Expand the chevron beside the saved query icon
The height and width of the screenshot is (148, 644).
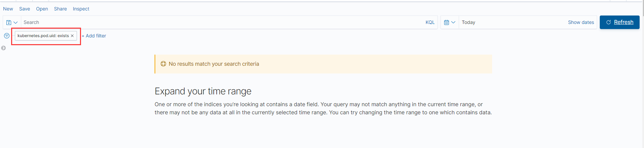pos(16,23)
